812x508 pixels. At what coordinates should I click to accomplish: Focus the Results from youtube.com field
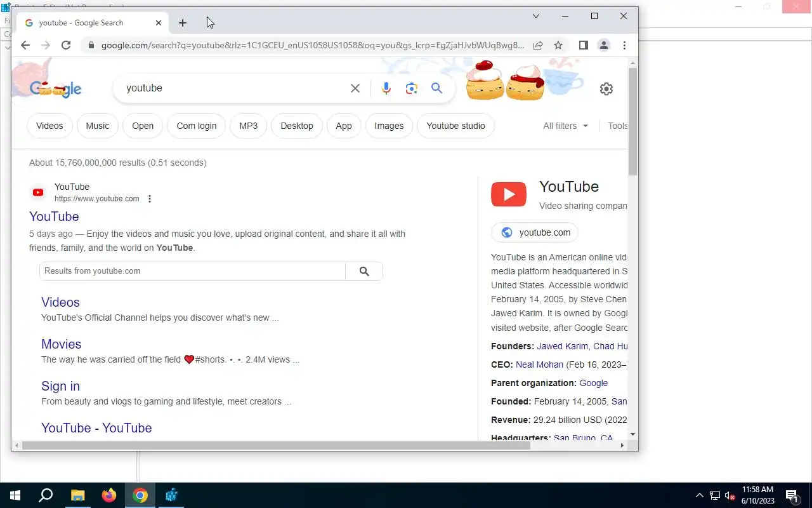tap(192, 271)
